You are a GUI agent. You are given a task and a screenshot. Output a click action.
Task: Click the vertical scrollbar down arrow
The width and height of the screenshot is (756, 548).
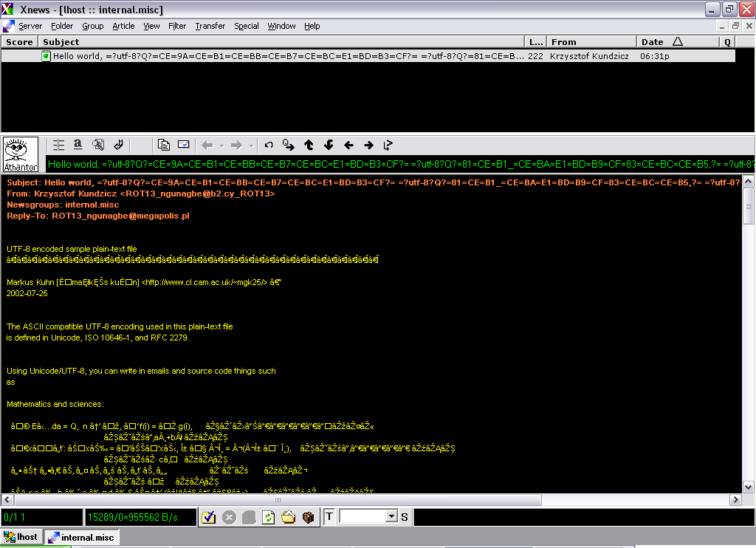pos(749,487)
